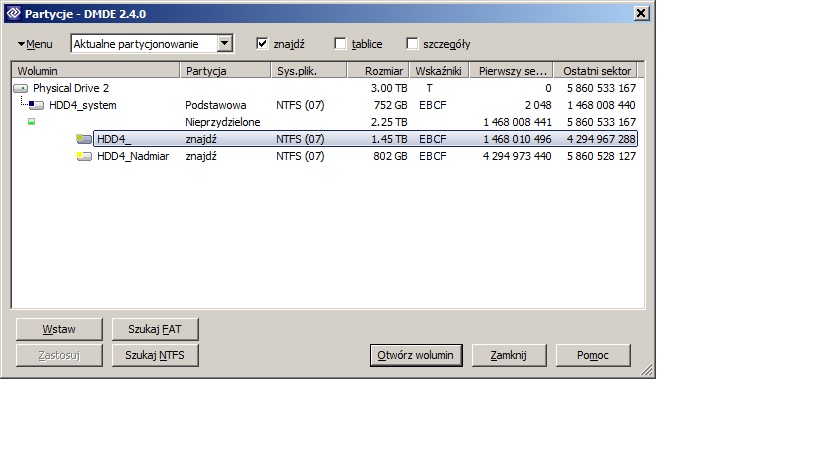Sort by the Wolumin column header

[x=96, y=71]
